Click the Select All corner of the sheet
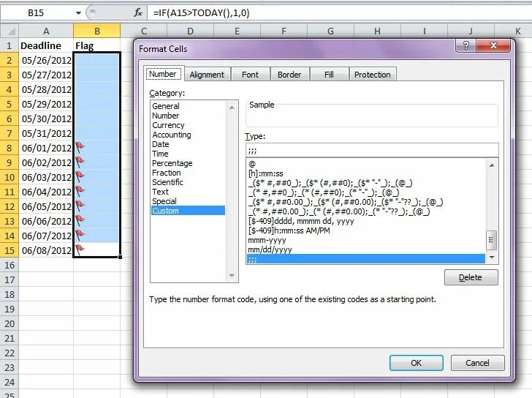 [x=9, y=31]
